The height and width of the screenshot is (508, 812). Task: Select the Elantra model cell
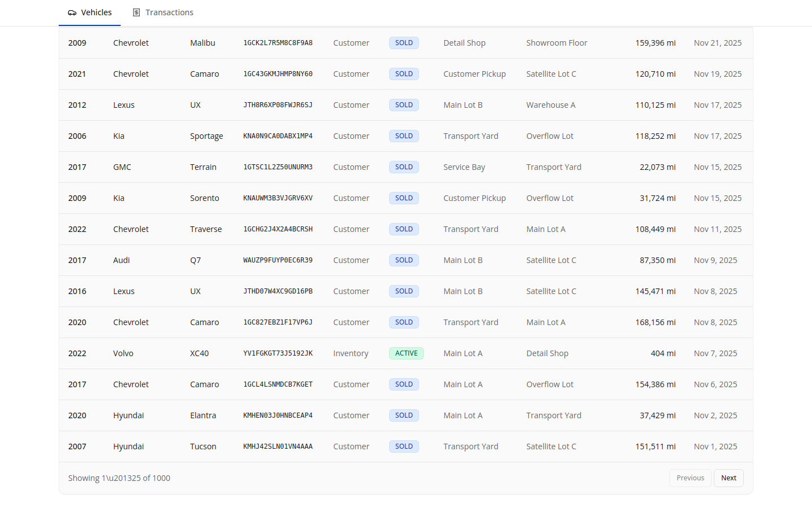pos(203,415)
